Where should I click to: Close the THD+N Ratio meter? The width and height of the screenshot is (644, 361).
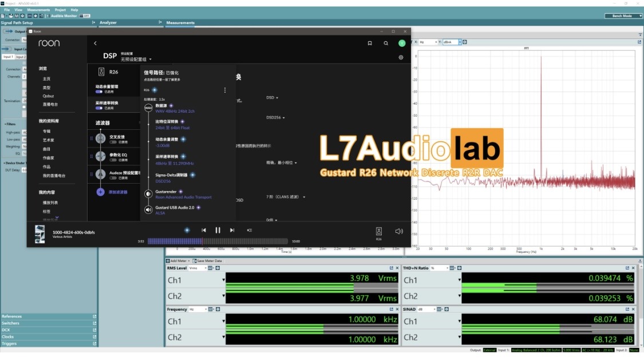(633, 268)
